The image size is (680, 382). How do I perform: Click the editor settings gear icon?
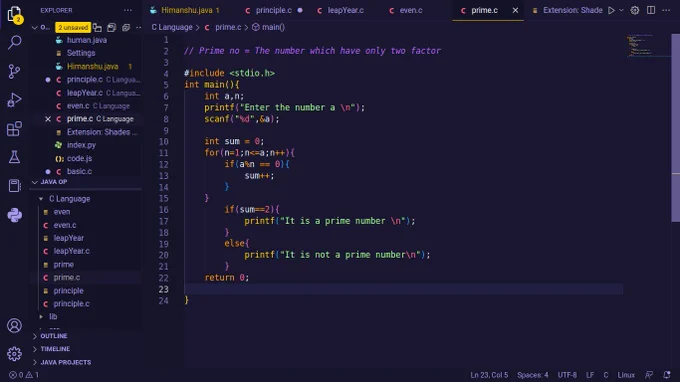[x=634, y=10]
